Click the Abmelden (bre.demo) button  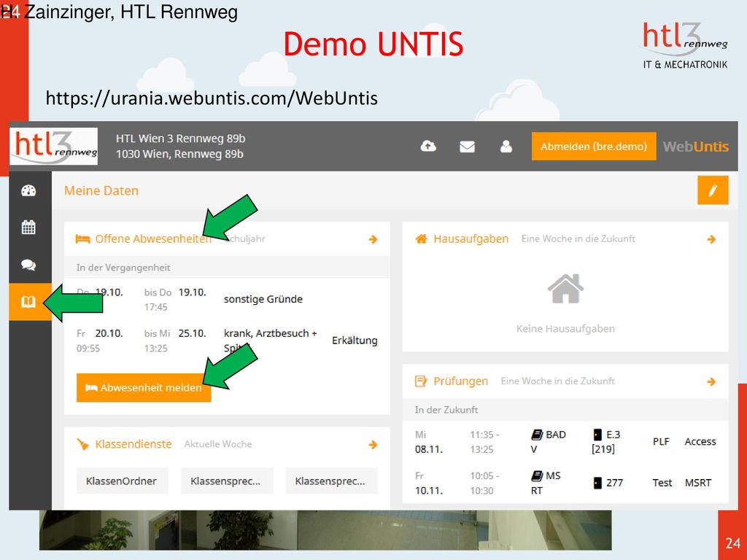pos(594,146)
